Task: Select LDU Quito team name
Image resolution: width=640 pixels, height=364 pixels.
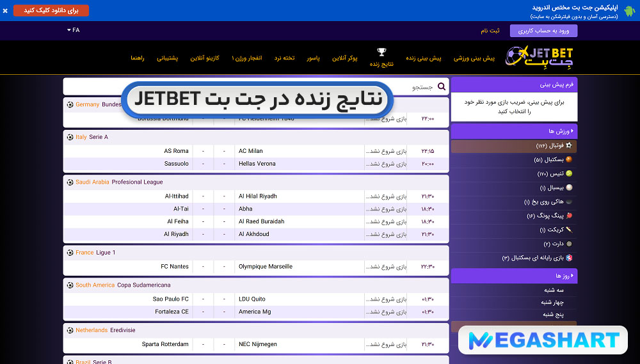Action: tap(252, 299)
